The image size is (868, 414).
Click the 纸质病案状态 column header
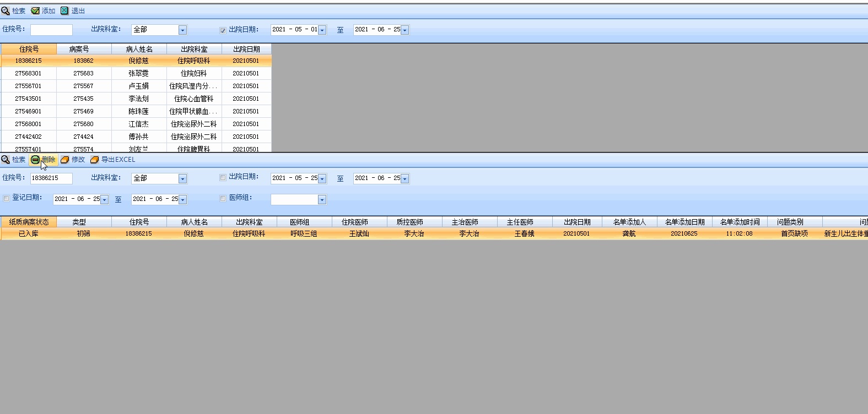coord(29,222)
